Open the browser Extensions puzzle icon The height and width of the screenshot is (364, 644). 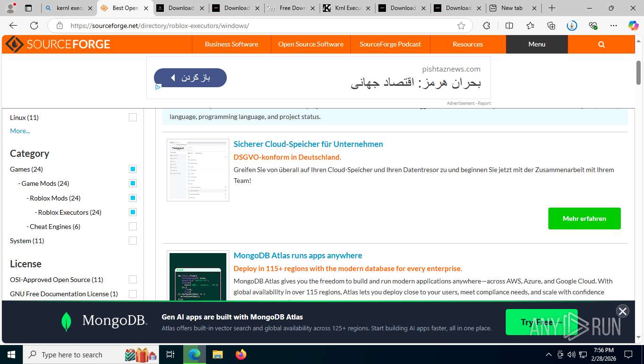coord(486,26)
